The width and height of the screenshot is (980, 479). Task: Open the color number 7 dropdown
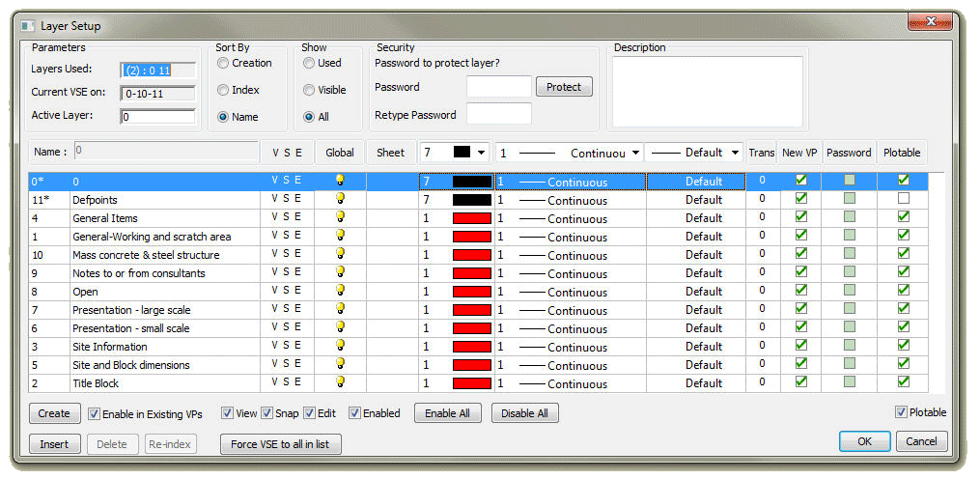tap(480, 153)
